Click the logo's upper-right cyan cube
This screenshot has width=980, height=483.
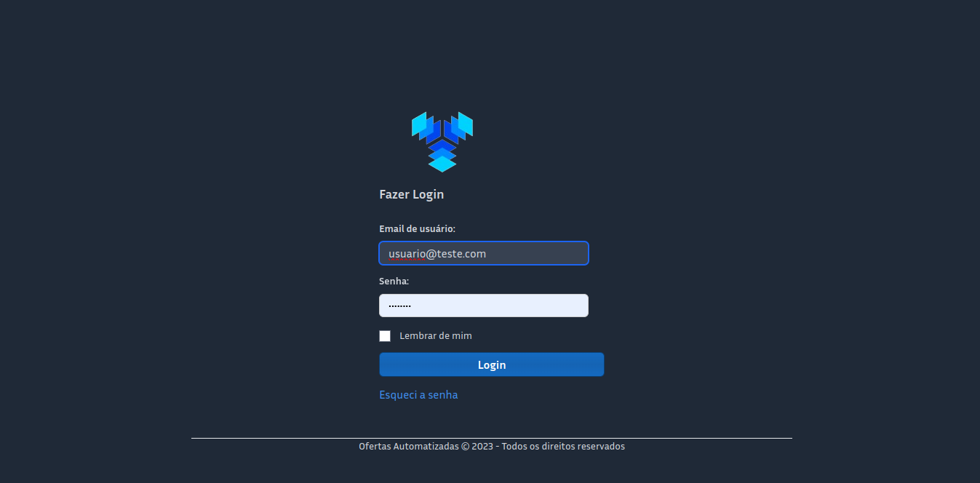[x=466, y=124]
